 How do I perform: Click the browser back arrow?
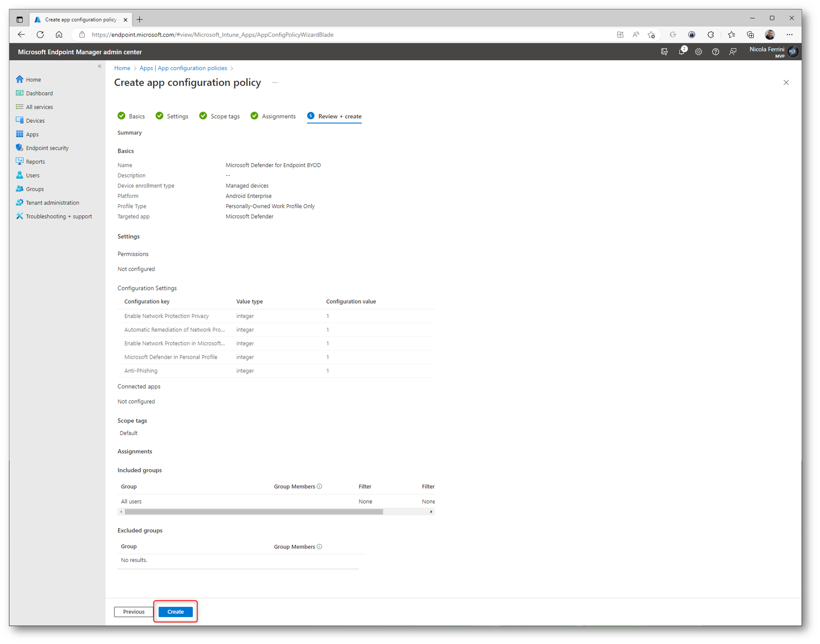click(x=21, y=35)
